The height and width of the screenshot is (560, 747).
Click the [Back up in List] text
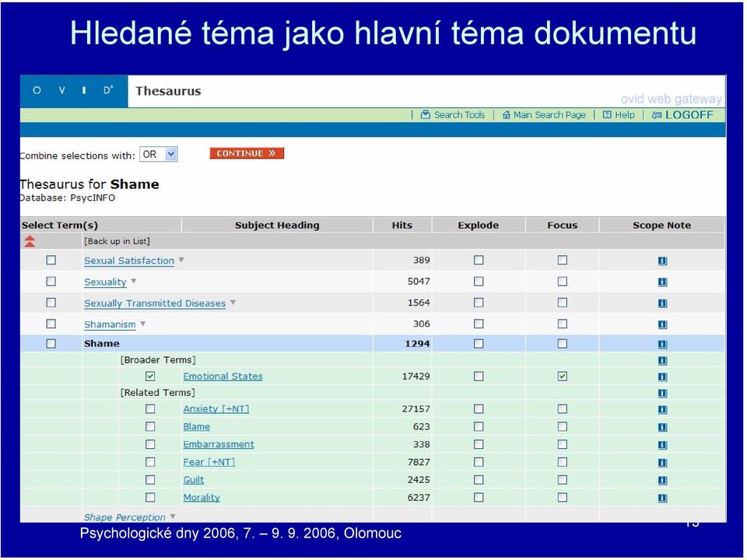pos(117,241)
